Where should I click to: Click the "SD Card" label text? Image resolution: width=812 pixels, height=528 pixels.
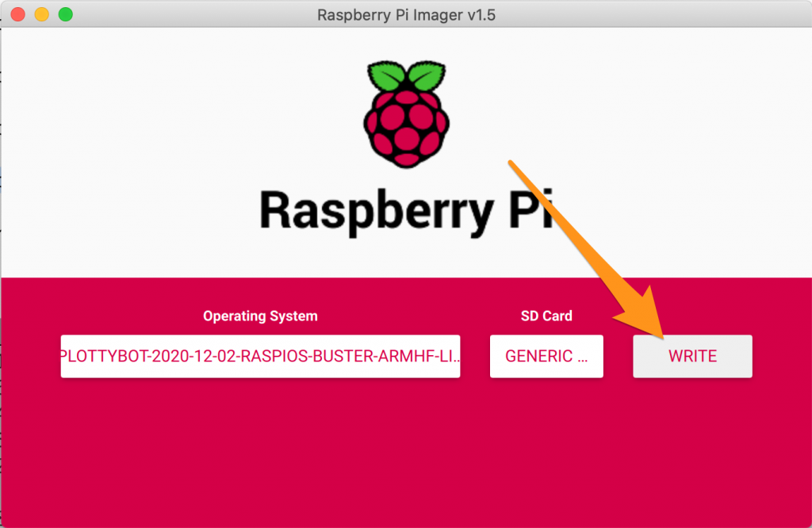click(x=546, y=316)
